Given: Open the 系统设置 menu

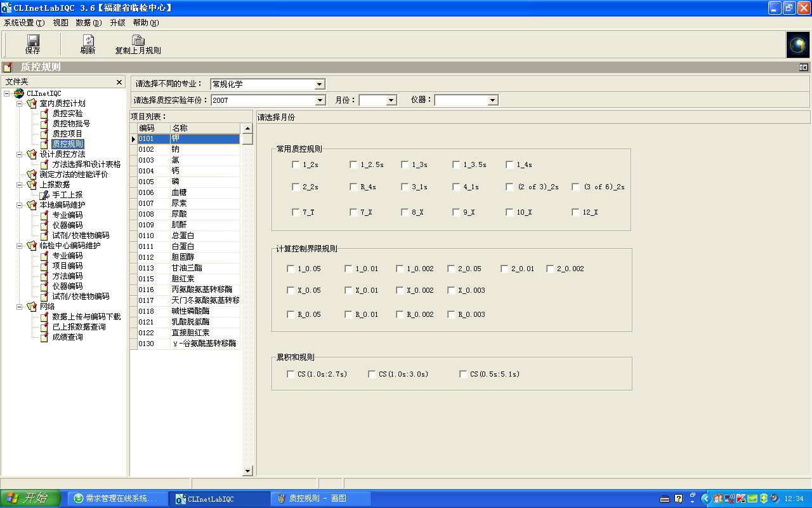Looking at the screenshot, I should point(24,23).
